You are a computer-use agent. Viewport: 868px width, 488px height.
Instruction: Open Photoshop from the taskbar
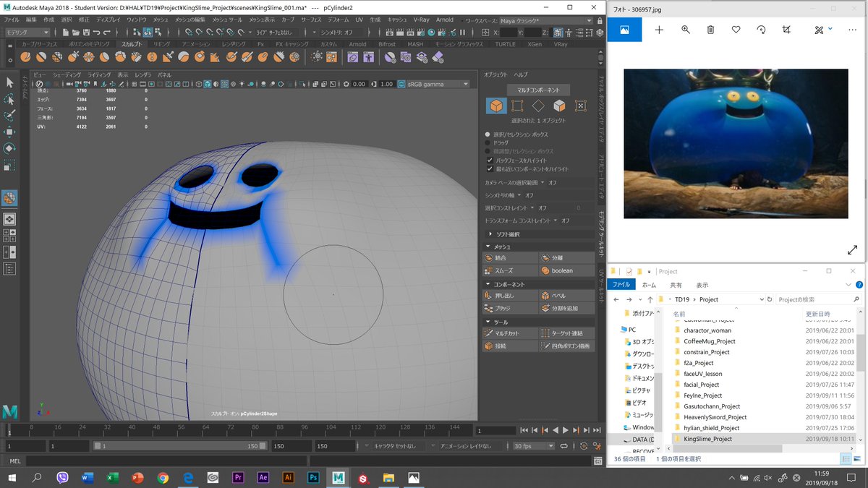[313, 477]
